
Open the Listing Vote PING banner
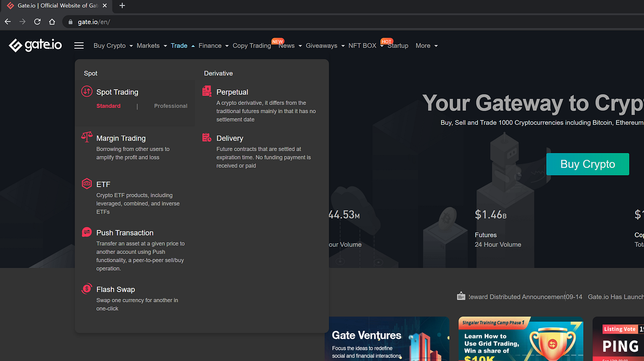coord(618,338)
